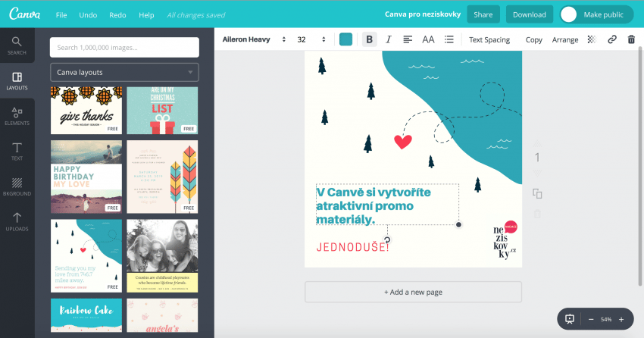Select the Happy Birthday My Love layout
The height and width of the screenshot is (338, 644).
coord(86,177)
